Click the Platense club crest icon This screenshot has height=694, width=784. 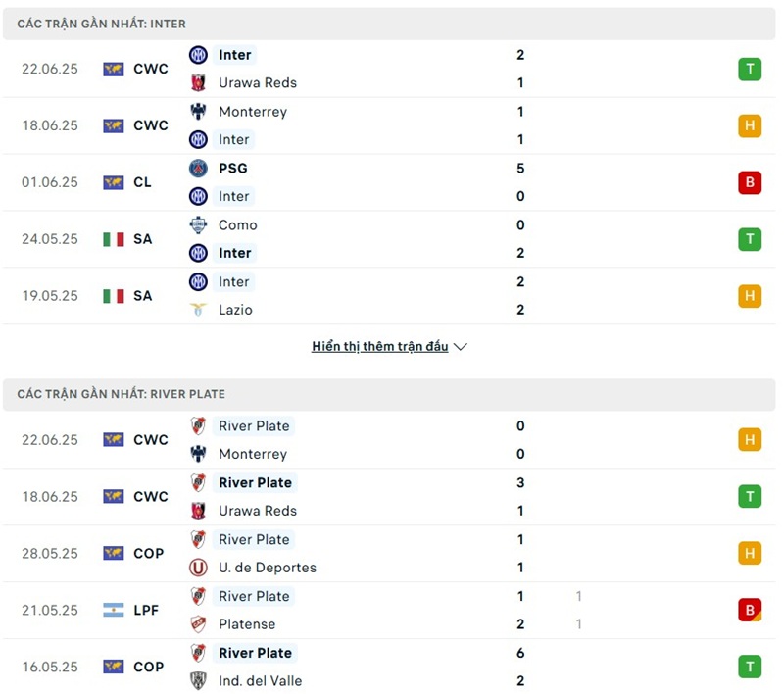coord(198,624)
